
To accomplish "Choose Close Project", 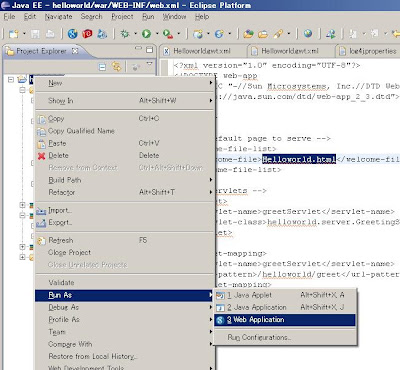I will [x=125, y=253].
